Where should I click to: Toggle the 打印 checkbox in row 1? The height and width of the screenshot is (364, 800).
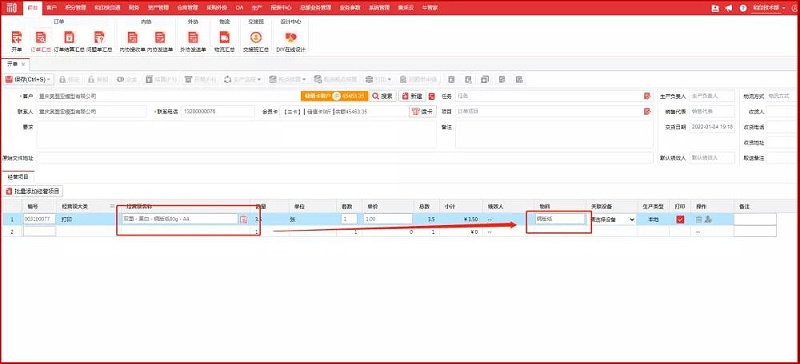680,219
